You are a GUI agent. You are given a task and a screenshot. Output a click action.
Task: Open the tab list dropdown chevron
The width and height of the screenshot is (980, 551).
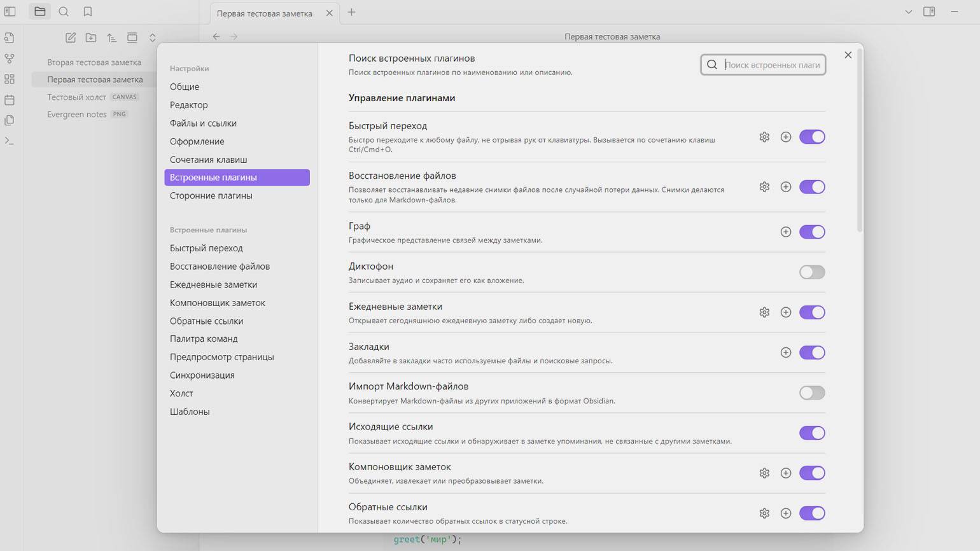click(908, 11)
